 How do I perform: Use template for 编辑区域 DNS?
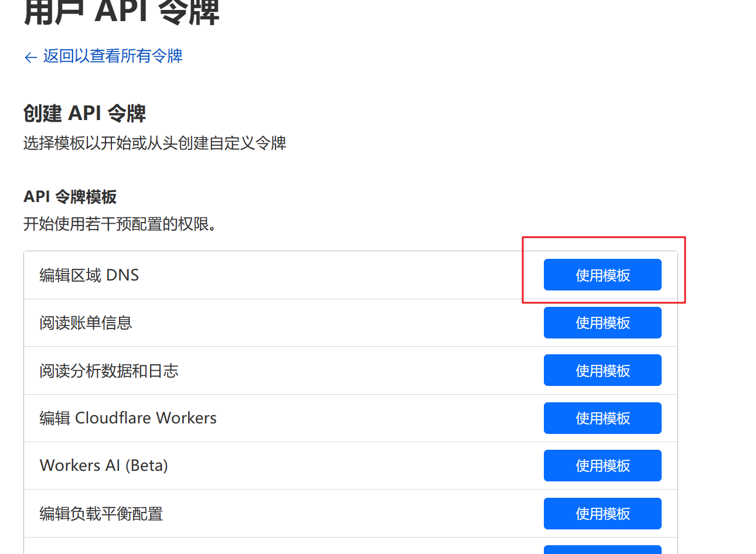(602, 275)
